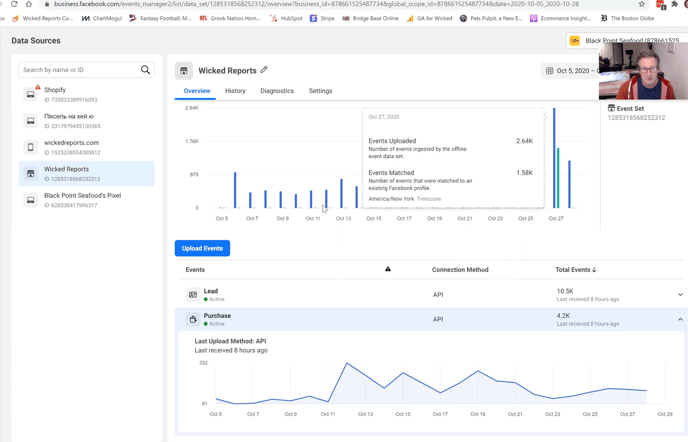Reload the page using browser refresh
Image resolution: width=688 pixels, height=442 pixels.
14,4
